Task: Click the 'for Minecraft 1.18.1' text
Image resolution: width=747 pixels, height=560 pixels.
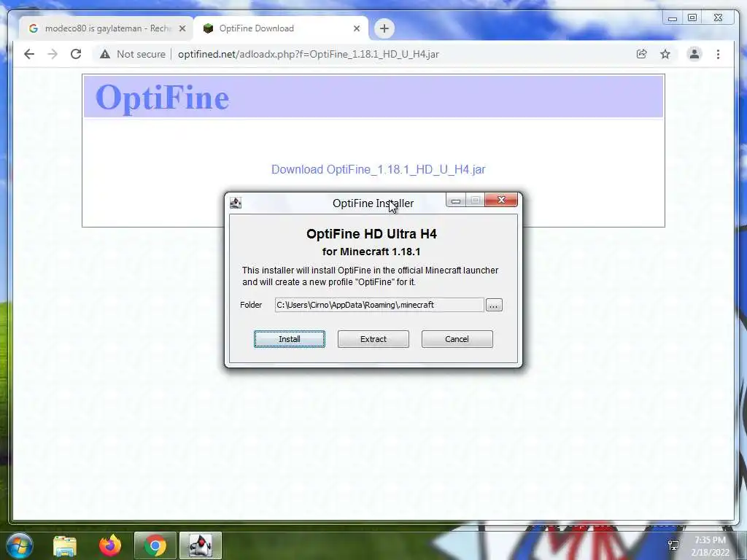Action: pos(371,252)
